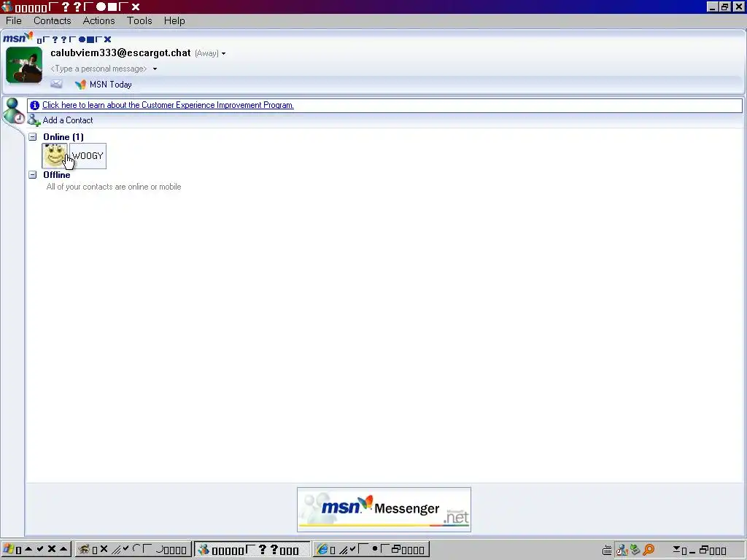Screen dimensions: 747x560
Task: Click the blue info icon in banner
Action: point(34,105)
